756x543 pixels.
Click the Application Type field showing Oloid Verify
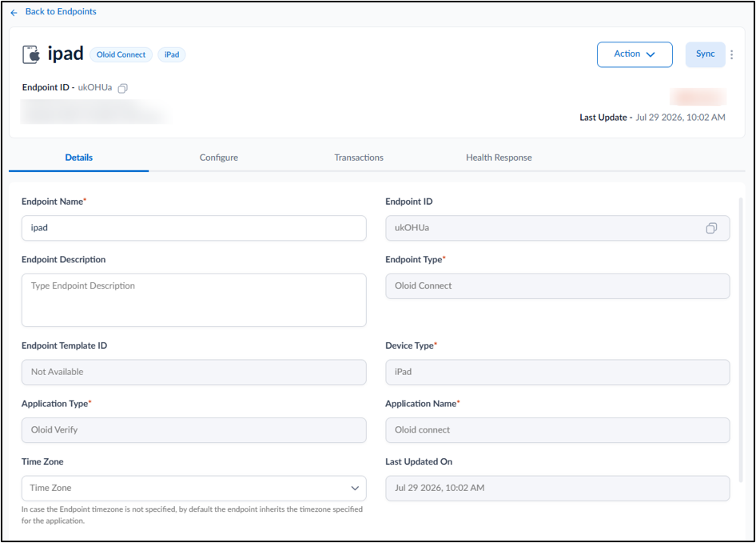click(194, 430)
